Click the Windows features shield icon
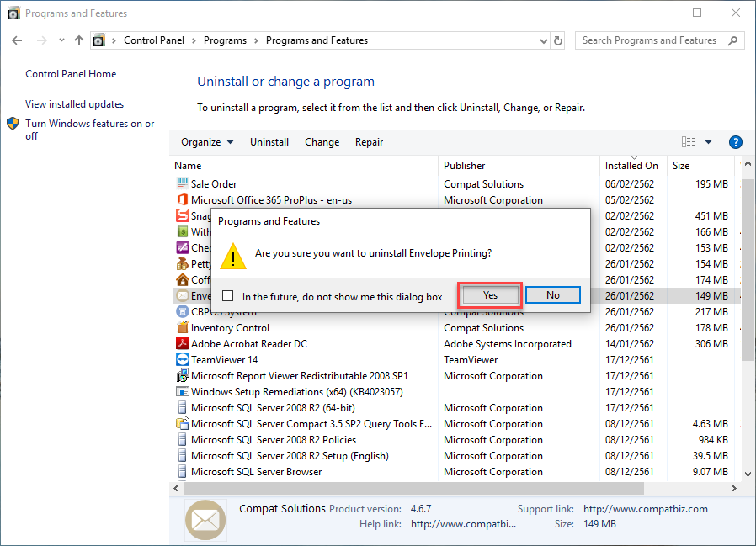The height and width of the screenshot is (546, 756). coord(13,124)
